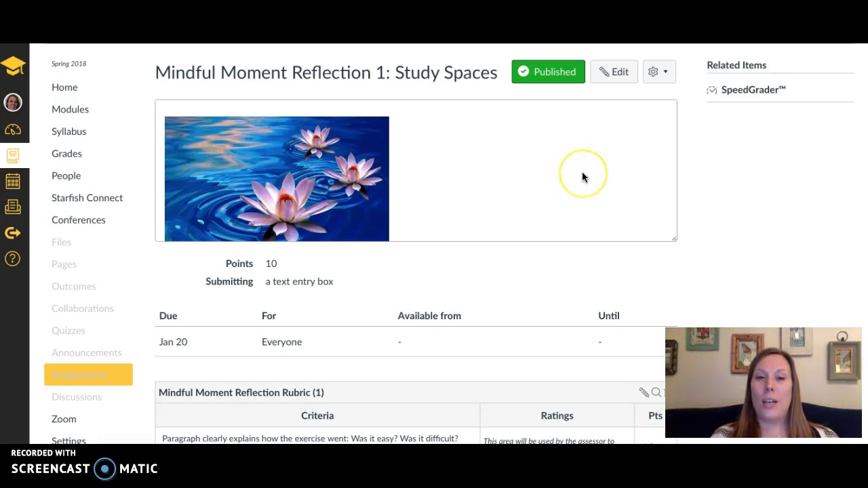
Task: Open the user Account avatar
Action: [x=13, y=102]
